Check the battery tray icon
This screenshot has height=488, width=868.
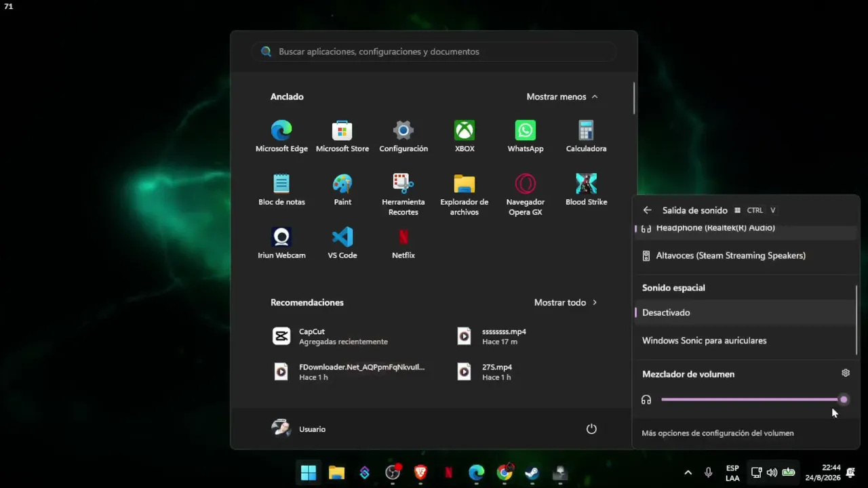point(789,472)
